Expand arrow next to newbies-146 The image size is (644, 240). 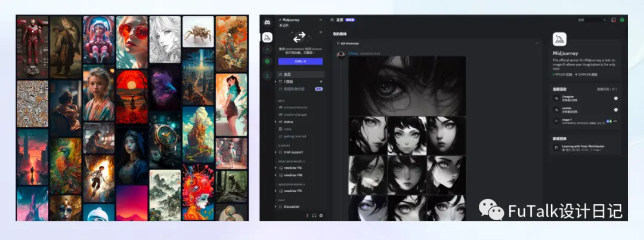click(275, 175)
